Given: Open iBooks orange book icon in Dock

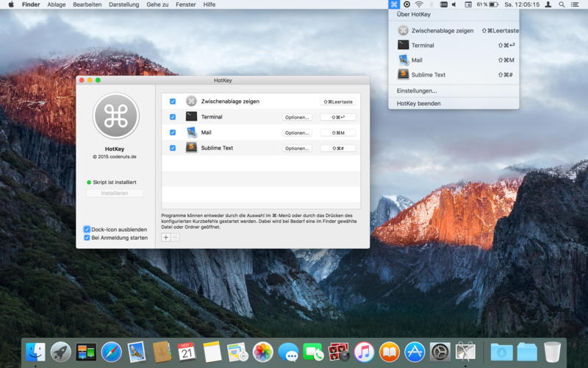Looking at the screenshot, I should (390, 353).
